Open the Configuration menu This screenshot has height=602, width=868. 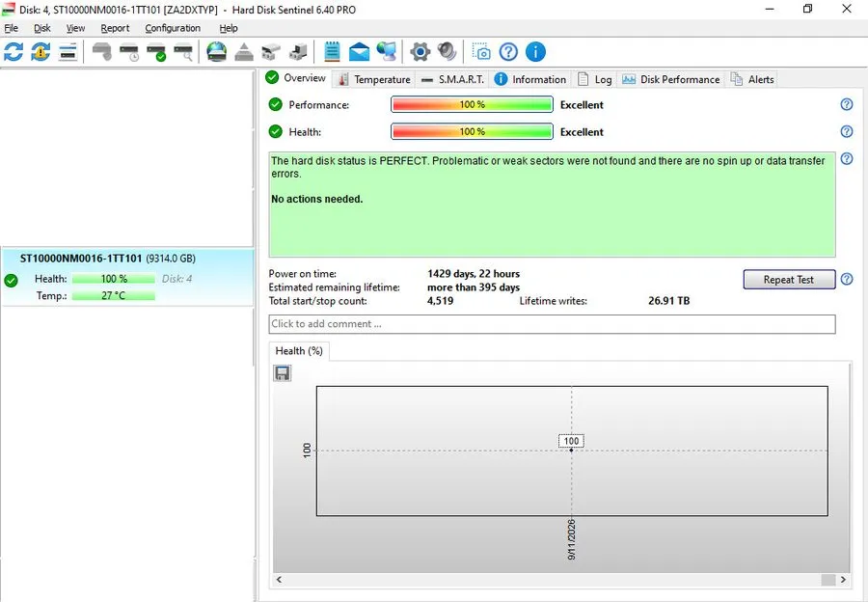pyautogui.click(x=173, y=28)
